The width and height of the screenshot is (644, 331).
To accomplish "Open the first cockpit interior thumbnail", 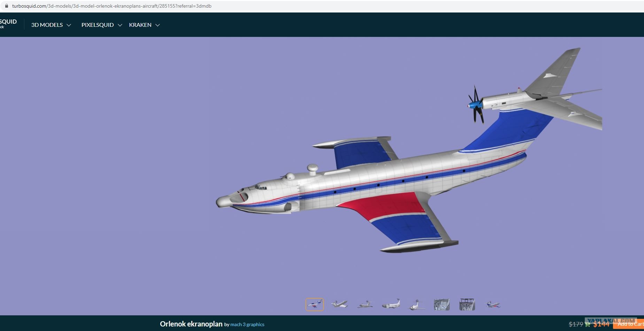I will [442, 305].
